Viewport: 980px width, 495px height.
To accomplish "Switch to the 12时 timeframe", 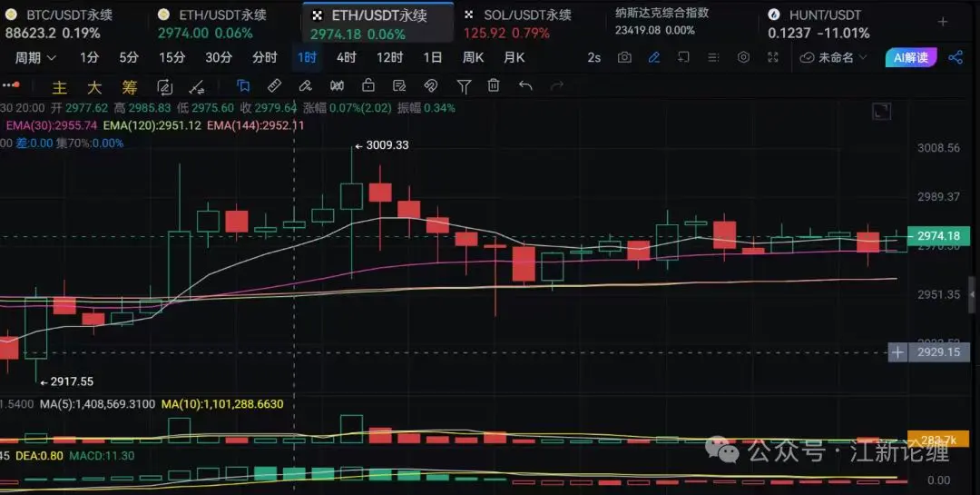I will (389, 57).
